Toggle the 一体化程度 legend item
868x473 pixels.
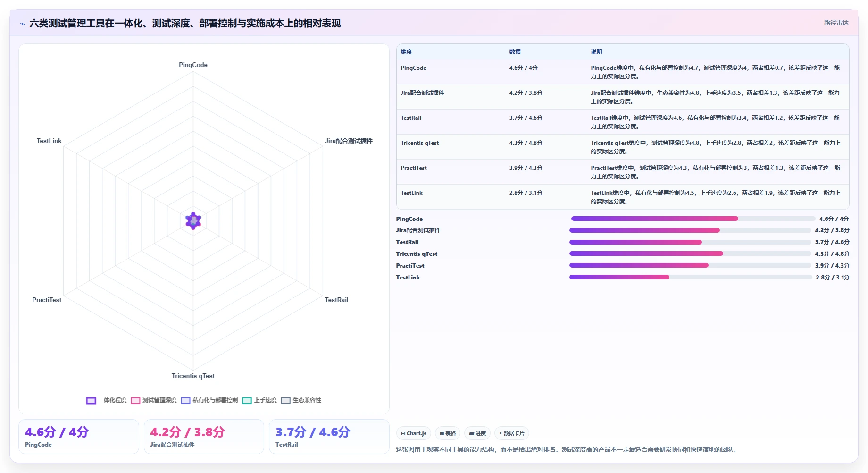pos(107,400)
